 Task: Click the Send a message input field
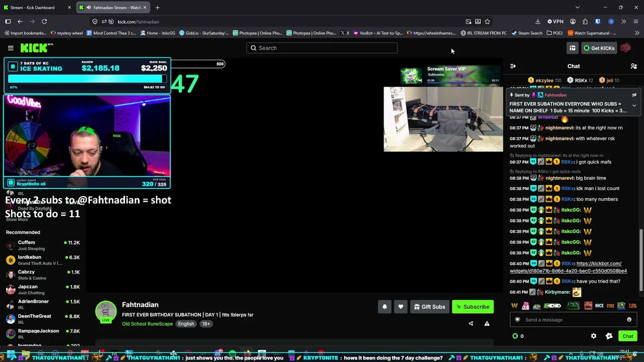tap(572, 320)
